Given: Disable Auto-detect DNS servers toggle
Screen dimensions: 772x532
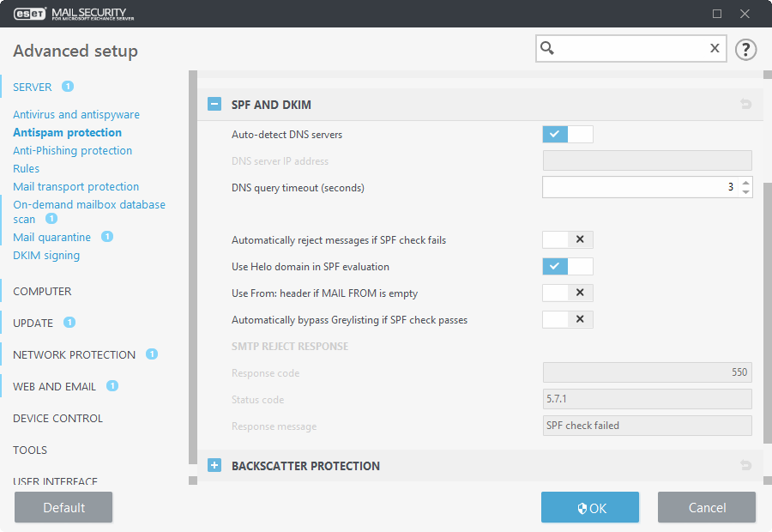Looking at the screenshot, I should click(x=567, y=134).
